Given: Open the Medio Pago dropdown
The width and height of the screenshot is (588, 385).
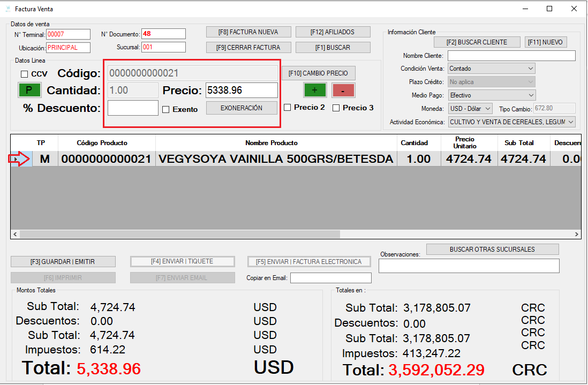Looking at the screenshot, I should pyautogui.click(x=492, y=95).
